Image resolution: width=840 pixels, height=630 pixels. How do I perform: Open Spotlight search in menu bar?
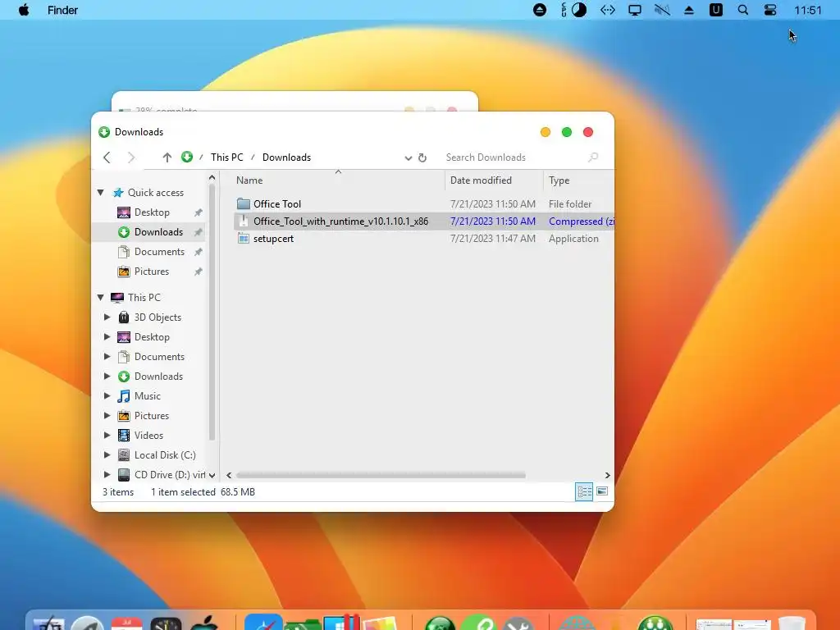pos(743,10)
